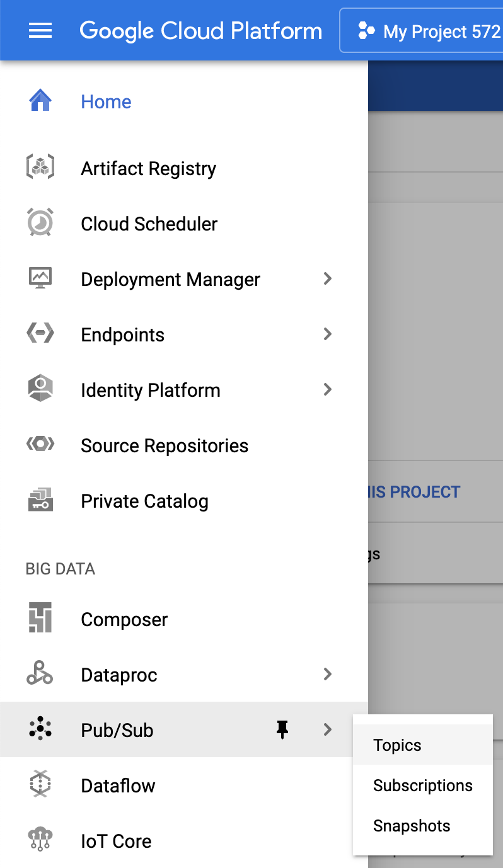Viewport: 503px width, 868px height.
Task: Select Topics from the Pub/Sub submenu
Action: click(397, 745)
